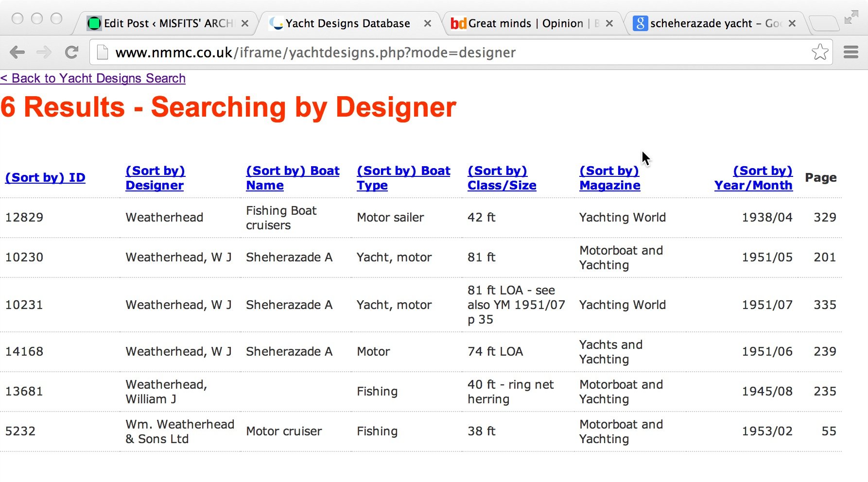Bookmark this page with the star icon
The image size is (868, 482).
[x=820, y=52]
